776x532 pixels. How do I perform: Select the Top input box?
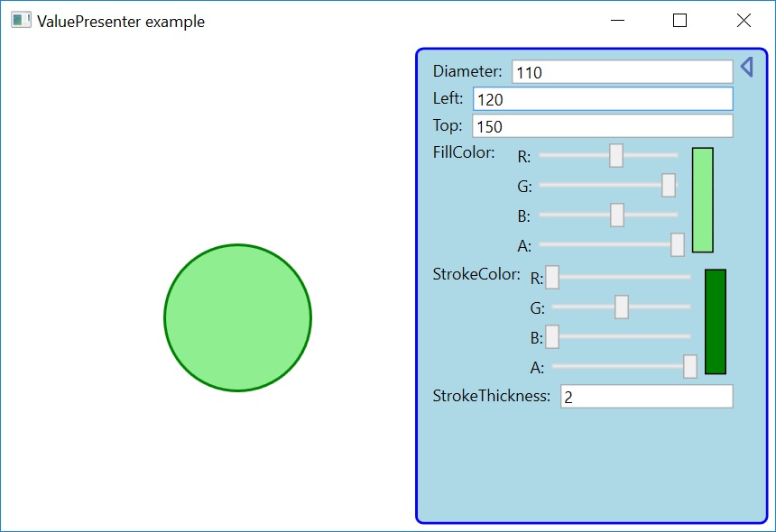(602, 126)
